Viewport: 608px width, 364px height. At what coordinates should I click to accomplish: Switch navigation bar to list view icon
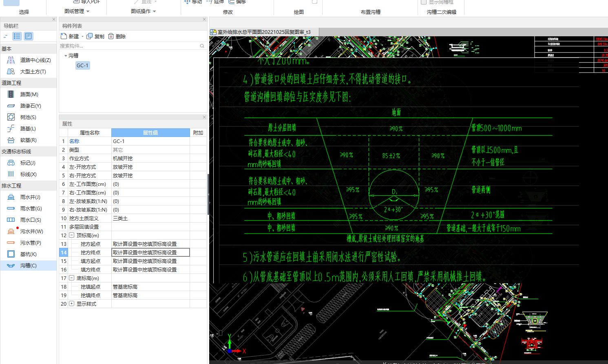[17, 36]
